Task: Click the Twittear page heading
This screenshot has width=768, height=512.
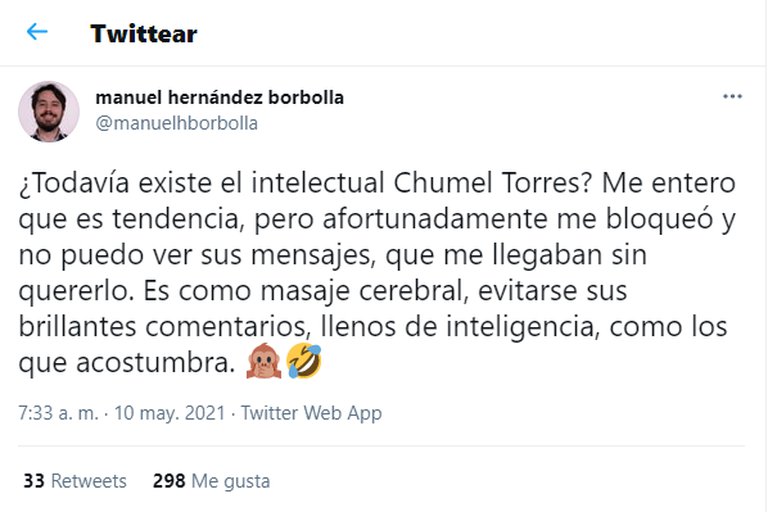Action: tap(143, 33)
